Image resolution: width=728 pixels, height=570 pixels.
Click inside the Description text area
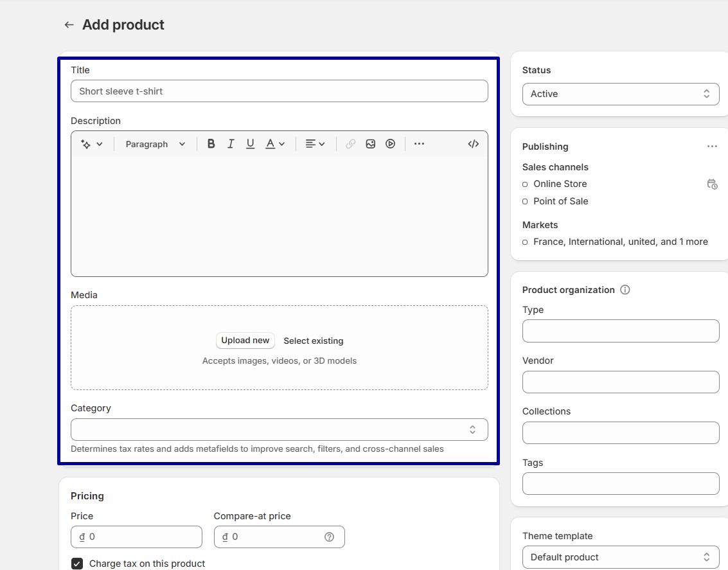(x=280, y=217)
